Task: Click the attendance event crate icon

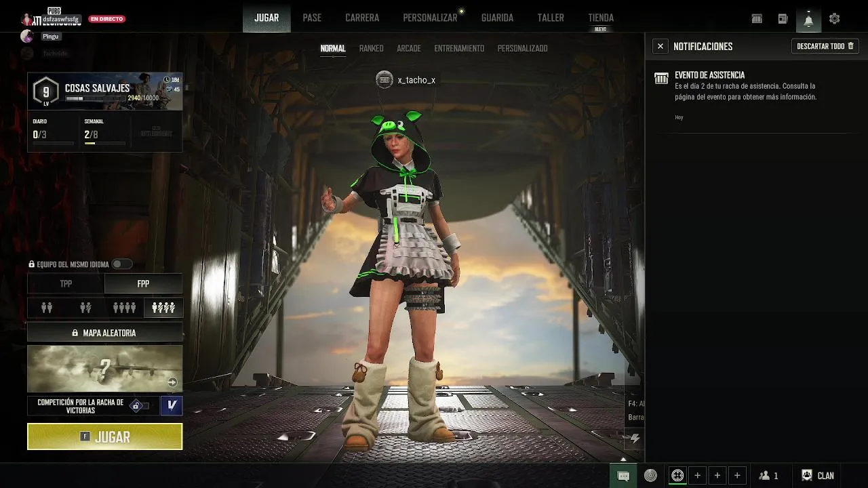Action: click(661, 79)
